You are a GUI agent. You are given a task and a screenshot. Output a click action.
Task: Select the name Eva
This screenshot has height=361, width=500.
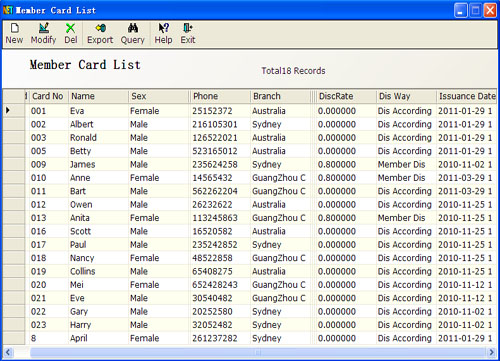(x=77, y=111)
